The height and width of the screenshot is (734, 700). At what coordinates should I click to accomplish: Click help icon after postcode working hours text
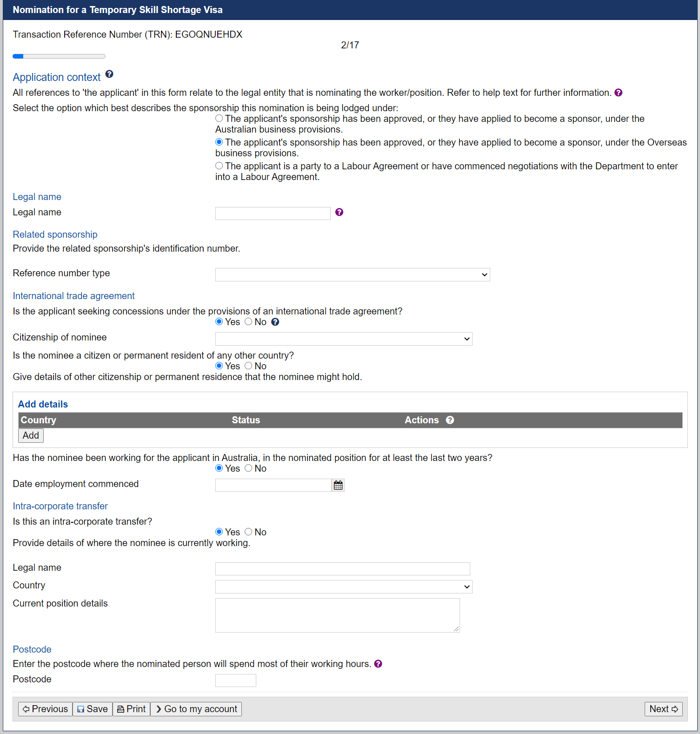click(x=378, y=664)
